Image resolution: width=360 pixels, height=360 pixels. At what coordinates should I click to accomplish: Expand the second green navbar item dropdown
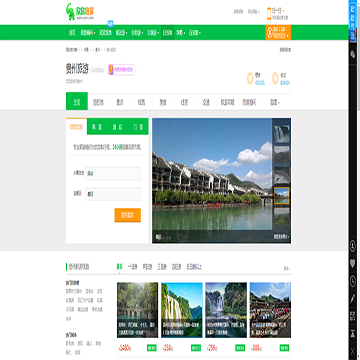pos(87,33)
